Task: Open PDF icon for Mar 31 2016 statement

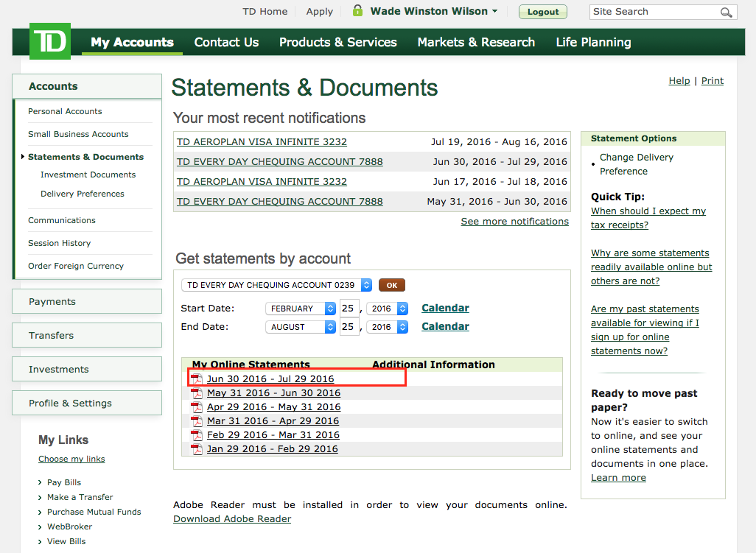Action: click(x=197, y=421)
